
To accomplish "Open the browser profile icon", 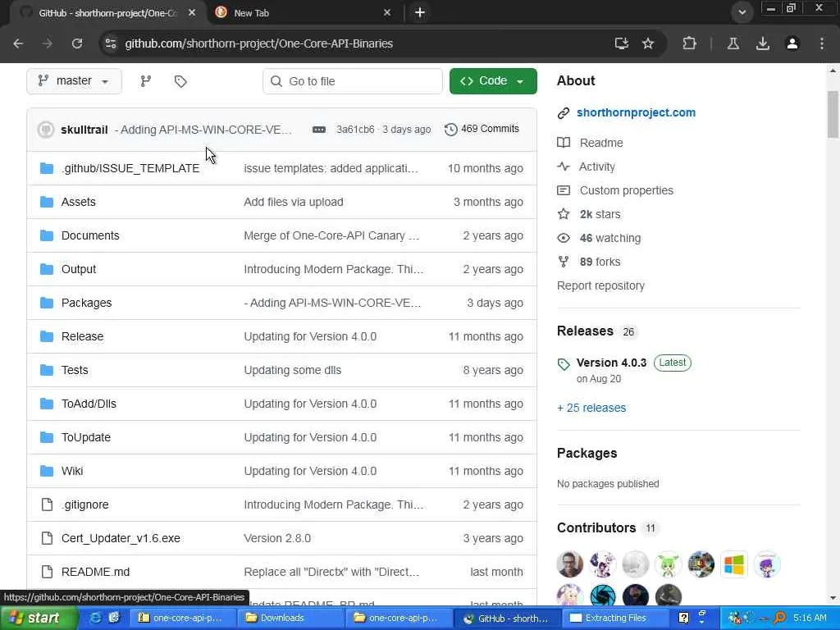I will point(792,43).
